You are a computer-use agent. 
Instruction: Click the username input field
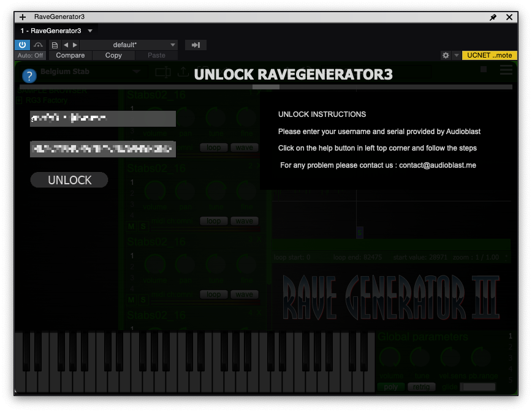[x=103, y=119]
